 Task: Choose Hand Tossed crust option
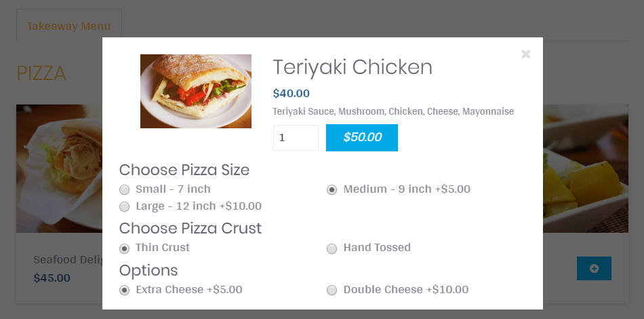click(x=332, y=248)
